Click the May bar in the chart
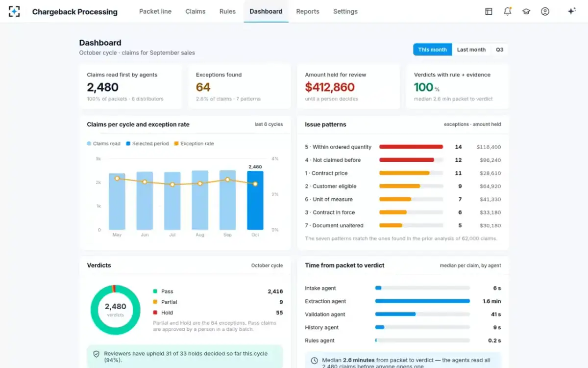Viewport: 588px width, 368px height. [x=117, y=201]
